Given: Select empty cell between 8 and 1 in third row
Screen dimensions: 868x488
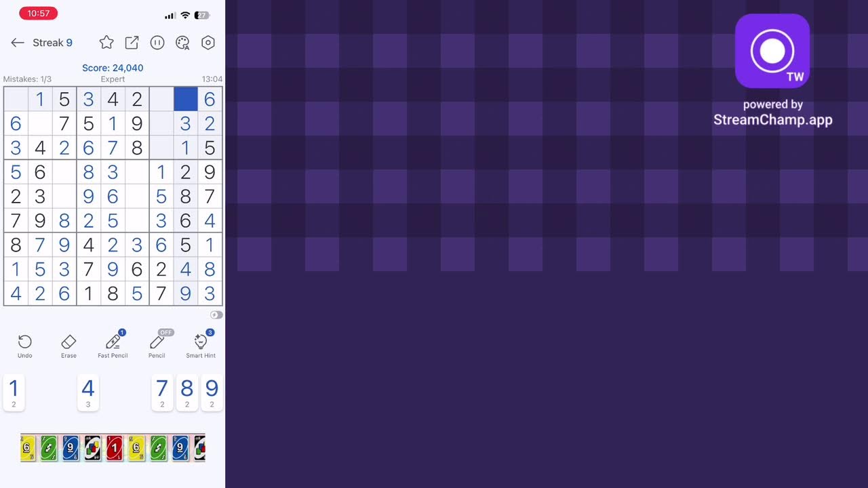Looking at the screenshot, I should coord(161,148).
